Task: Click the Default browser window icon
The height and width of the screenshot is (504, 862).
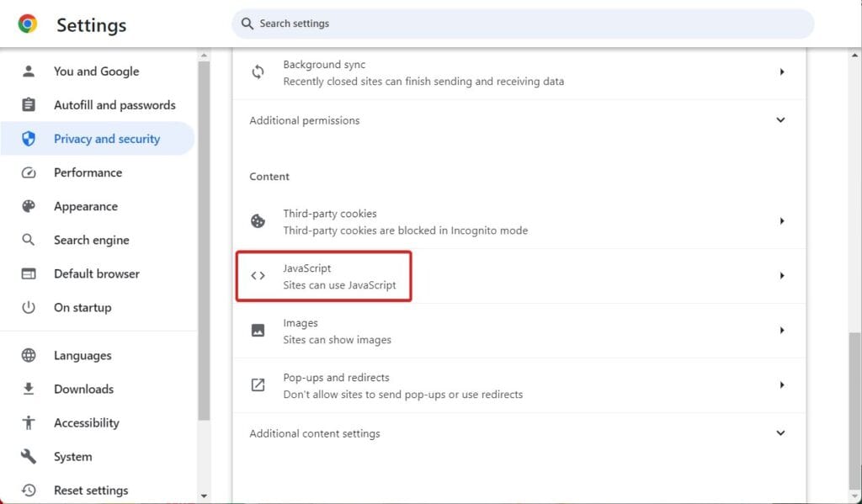Action: (x=29, y=273)
